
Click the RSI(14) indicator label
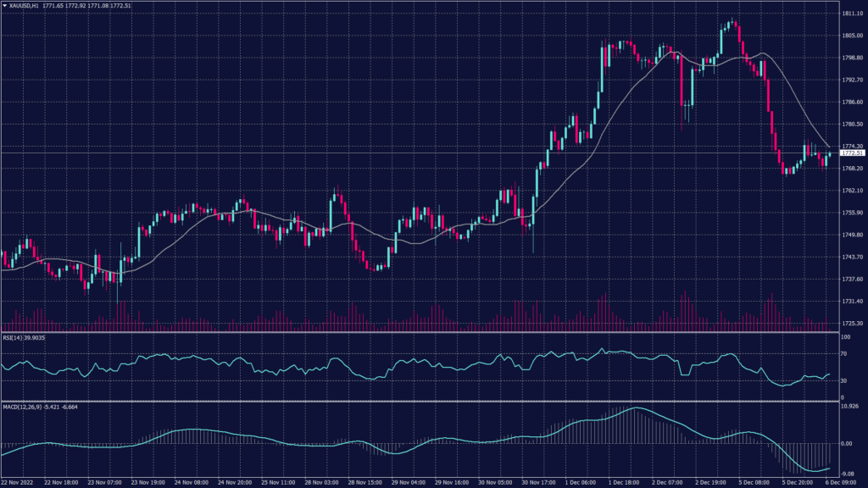point(15,337)
